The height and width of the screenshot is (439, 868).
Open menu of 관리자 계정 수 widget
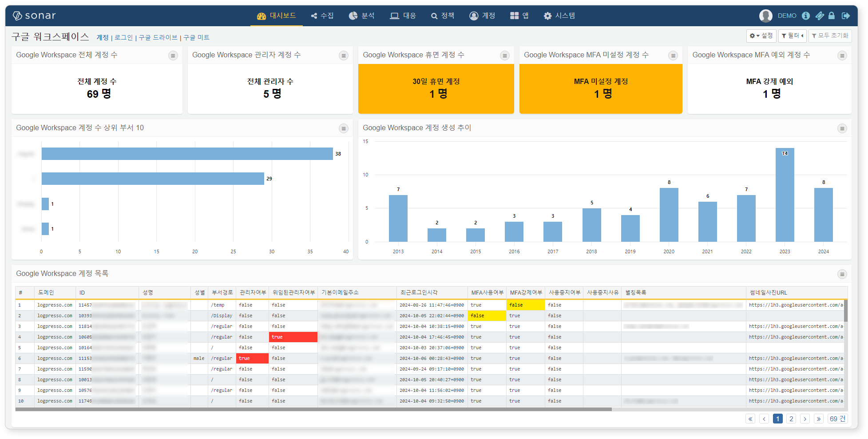pos(344,56)
